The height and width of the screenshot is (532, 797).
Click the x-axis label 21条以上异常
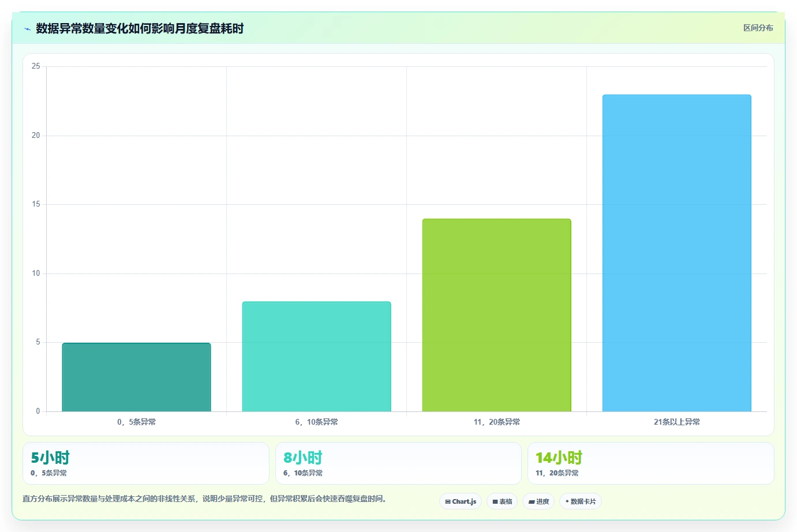(x=676, y=422)
